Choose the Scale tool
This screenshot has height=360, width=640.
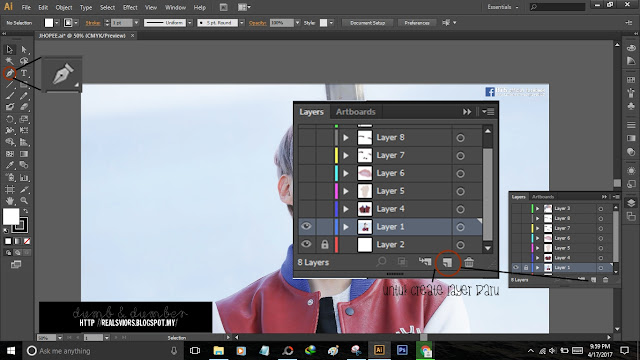click(x=24, y=119)
